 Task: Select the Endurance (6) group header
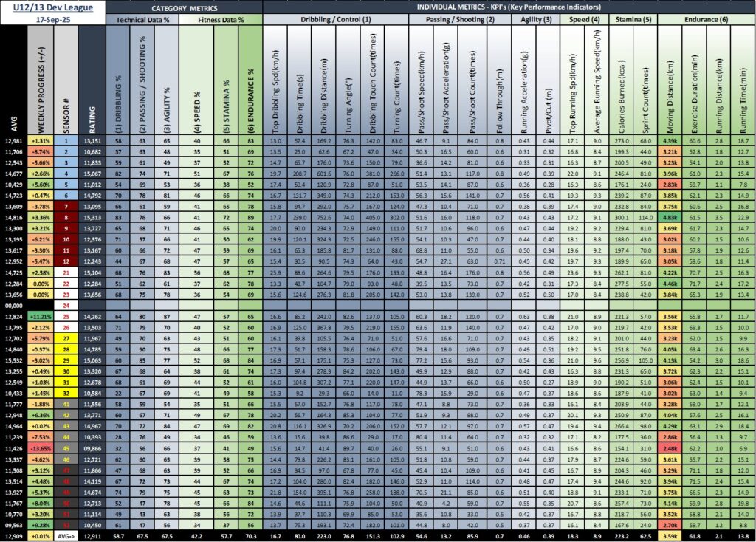705,20
